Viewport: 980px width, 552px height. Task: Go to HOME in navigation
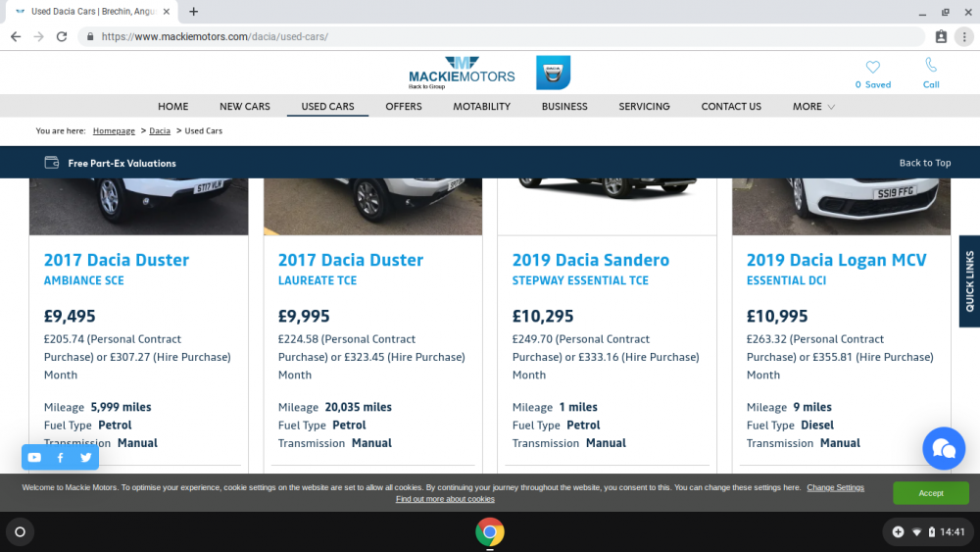[x=173, y=106]
